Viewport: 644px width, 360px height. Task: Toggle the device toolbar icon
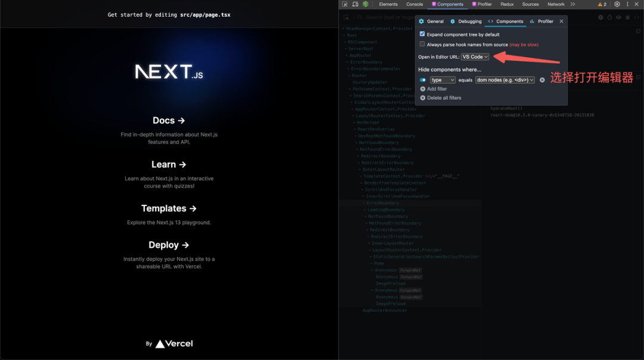point(355,4)
